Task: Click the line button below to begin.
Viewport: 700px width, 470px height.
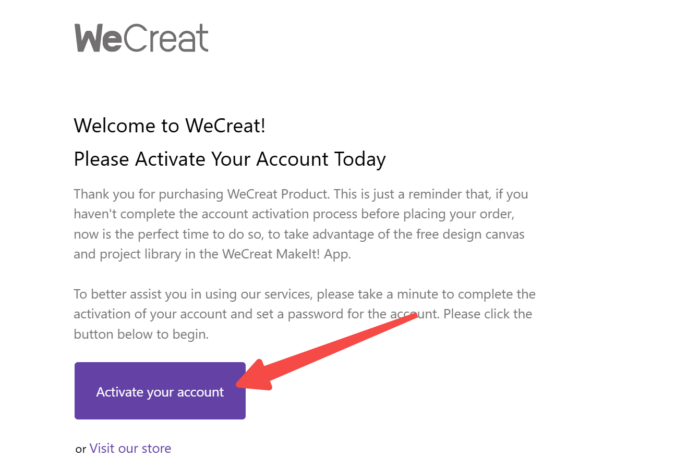Action: [141, 334]
